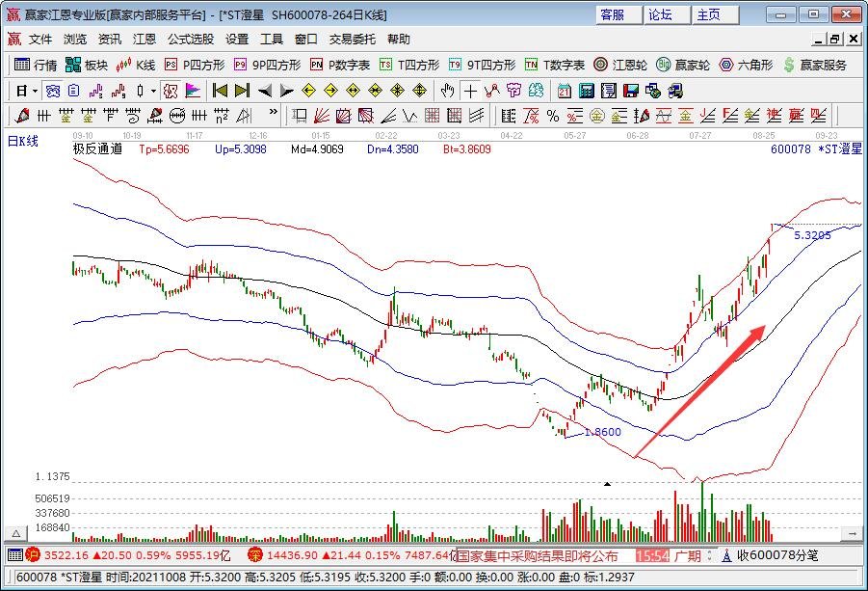
Task: Expand the 日 period dropdown arrow
Action: tap(36, 91)
